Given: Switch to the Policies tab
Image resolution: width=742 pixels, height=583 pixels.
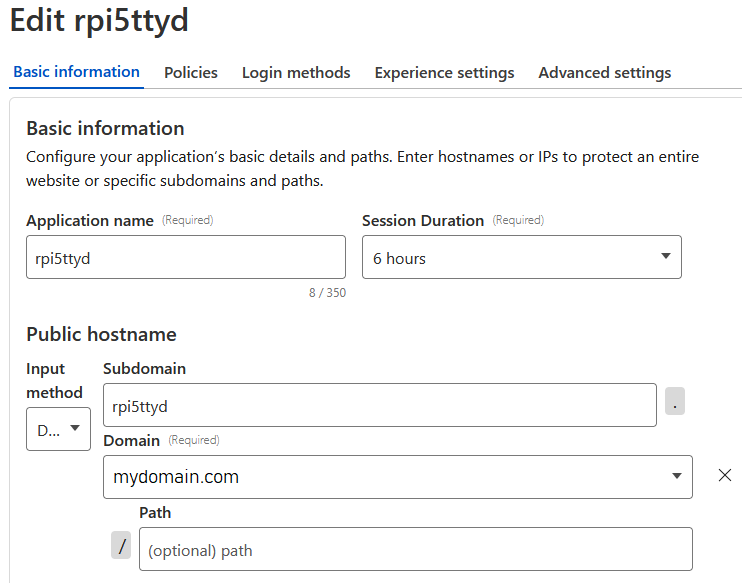Looking at the screenshot, I should click(x=190, y=73).
